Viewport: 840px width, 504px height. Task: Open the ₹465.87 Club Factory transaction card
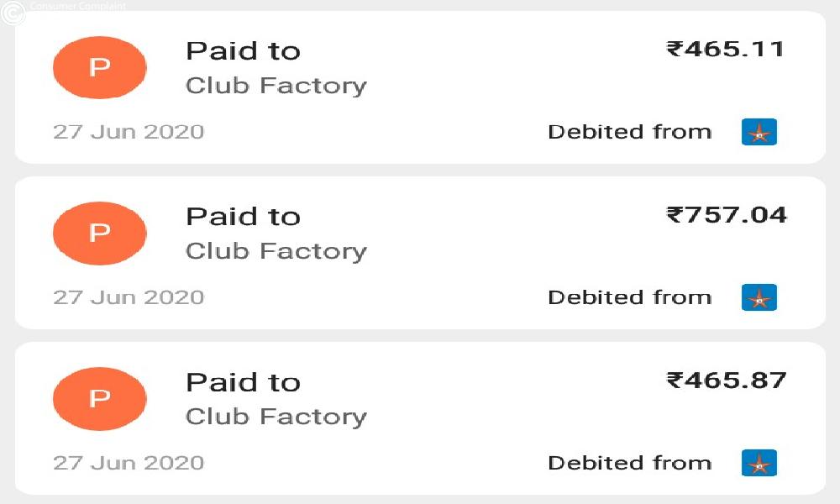point(420,418)
